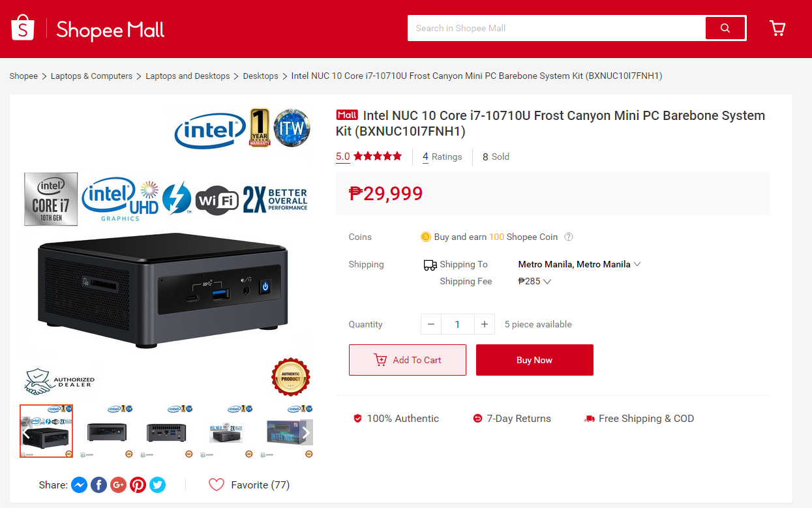Share on Twitter icon
The width and height of the screenshot is (812, 508).
(157, 485)
